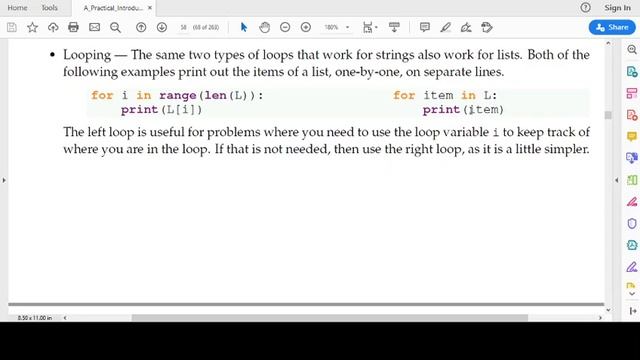Activate the hand pan tool

264,27
